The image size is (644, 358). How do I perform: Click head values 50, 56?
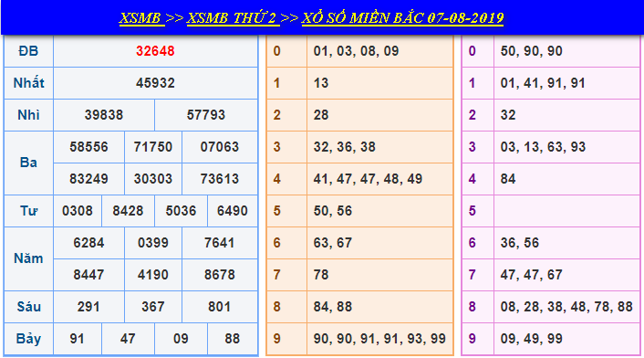coord(333,211)
